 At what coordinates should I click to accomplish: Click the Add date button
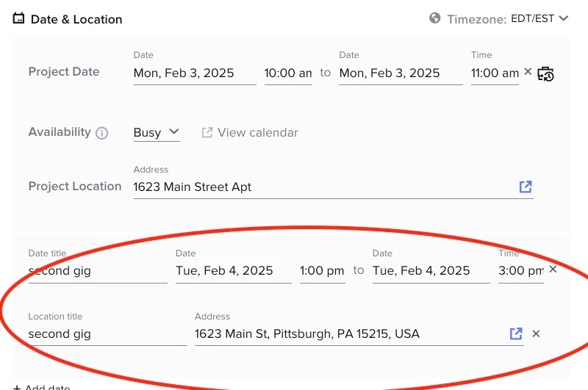coord(43,387)
